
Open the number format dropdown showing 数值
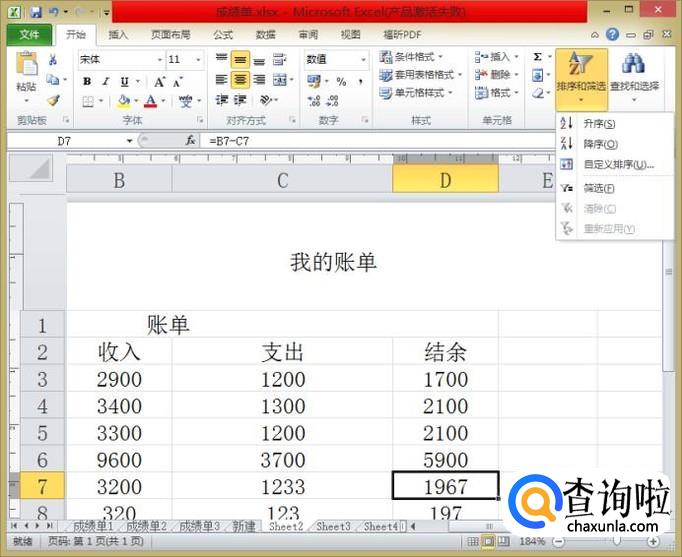pos(336,59)
